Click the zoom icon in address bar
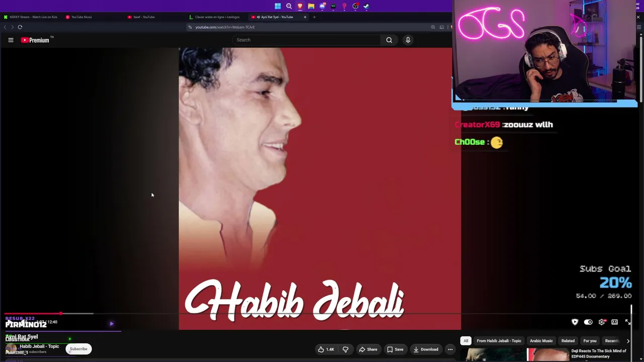The width and height of the screenshot is (644, 362). pyautogui.click(x=433, y=27)
